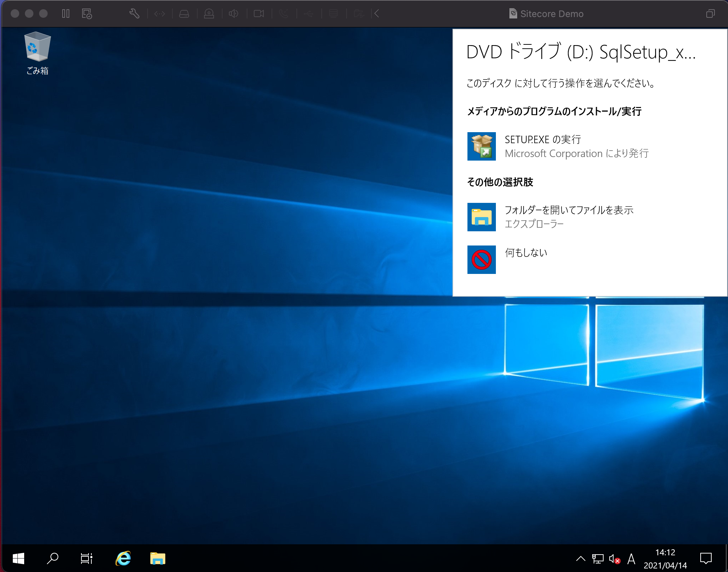Image resolution: width=728 pixels, height=572 pixels.
Task: Open the clock showing 14:12 2021/04/14
Action: tap(665, 559)
